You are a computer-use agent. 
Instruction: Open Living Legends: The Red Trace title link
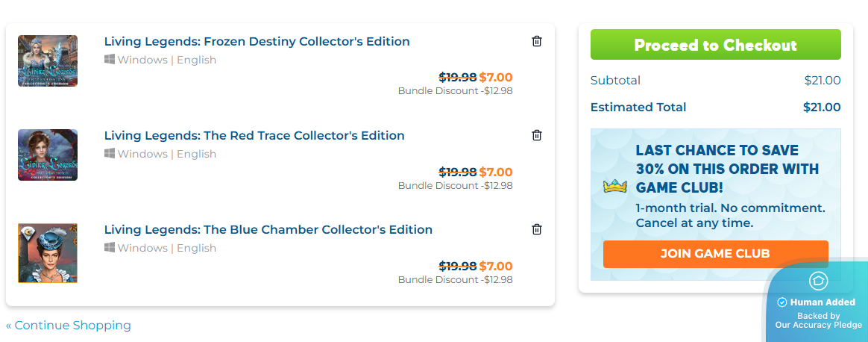tap(254, 136)
